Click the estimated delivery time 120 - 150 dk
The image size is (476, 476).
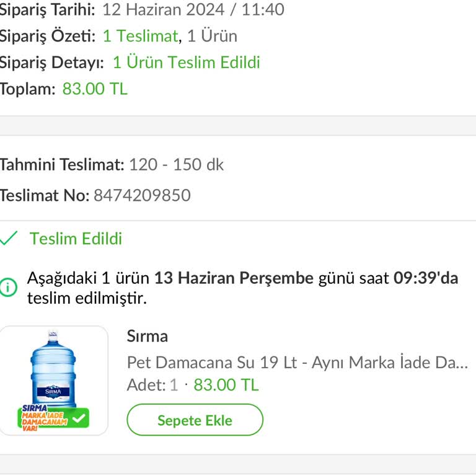176,165
